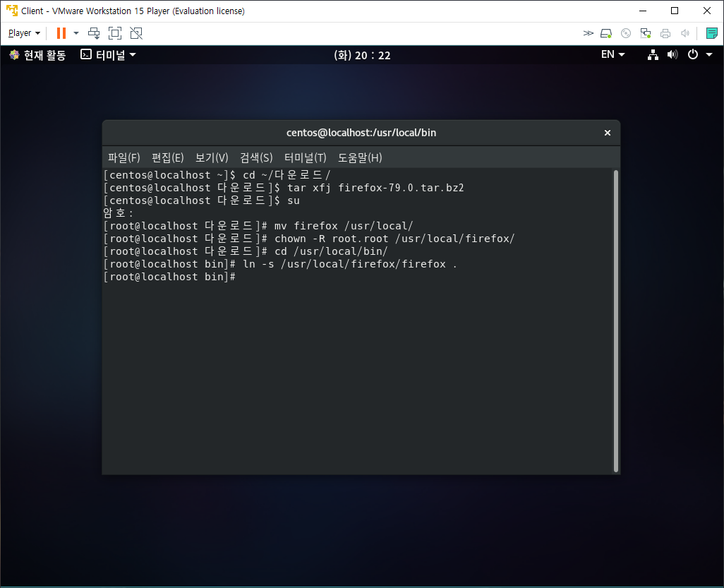Click the 'chown -R root.root /usr/local/firefox/' command
The width and height of the screenshot is (724, 588).
(x=394, y=239)
